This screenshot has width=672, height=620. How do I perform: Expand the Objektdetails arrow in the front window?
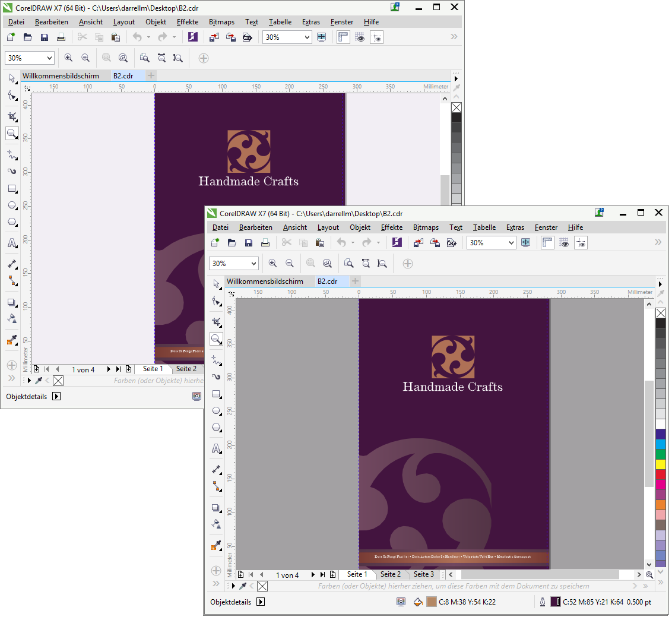pyautogui.click(x=261, y=602)
